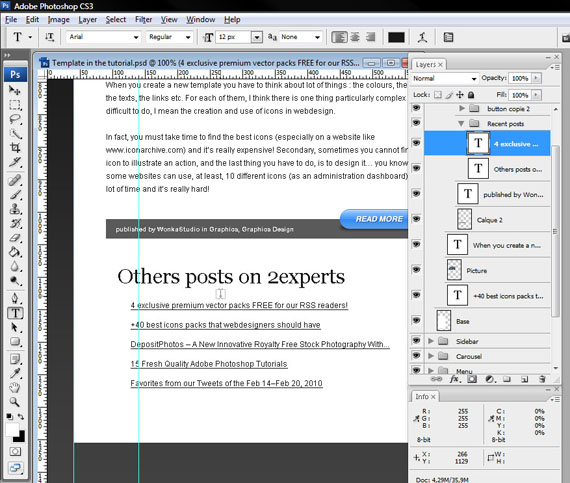
Task: Expand the Carousel layer group
Action: pos(431,356)
